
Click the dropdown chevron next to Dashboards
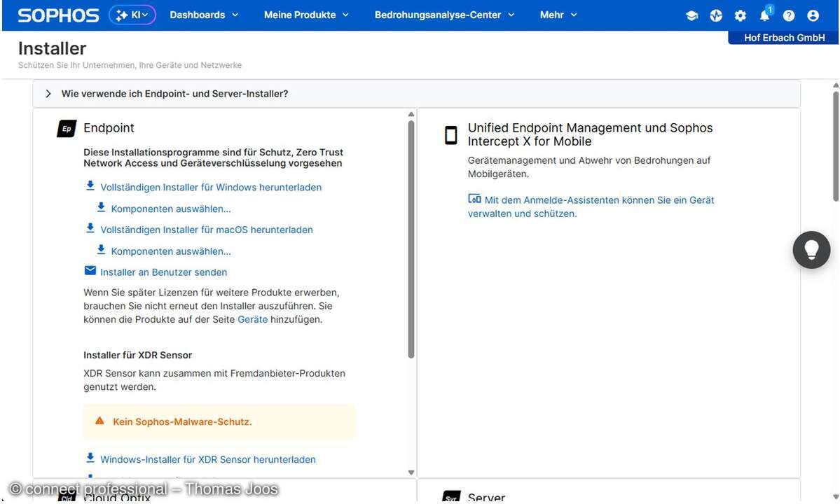coord(235,15)
